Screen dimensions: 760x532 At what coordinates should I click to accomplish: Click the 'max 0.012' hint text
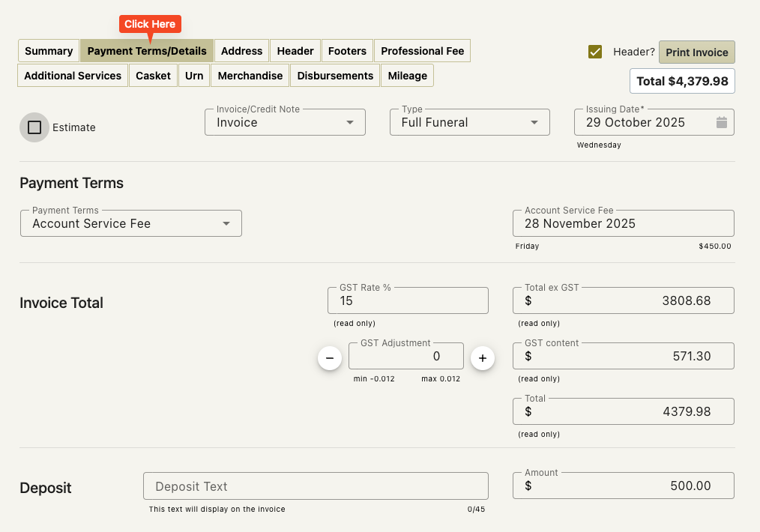pos(441,379)
